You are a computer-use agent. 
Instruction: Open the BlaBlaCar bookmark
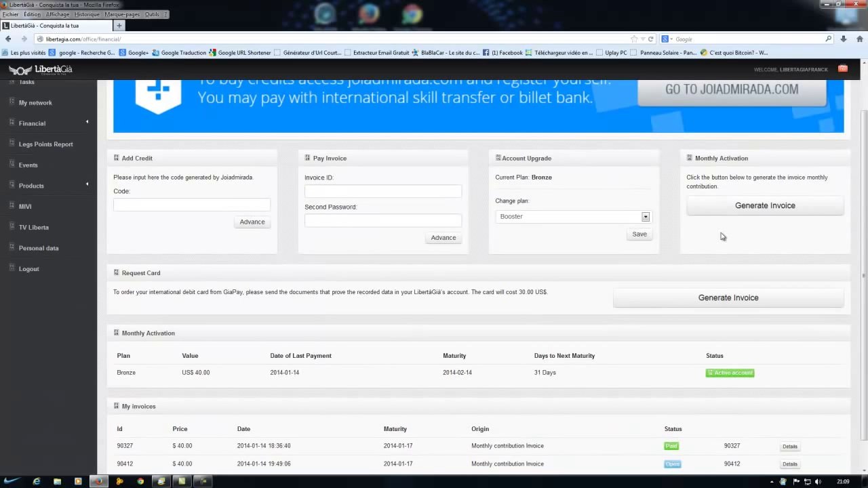pyautogui.click(x=446, y=53)
